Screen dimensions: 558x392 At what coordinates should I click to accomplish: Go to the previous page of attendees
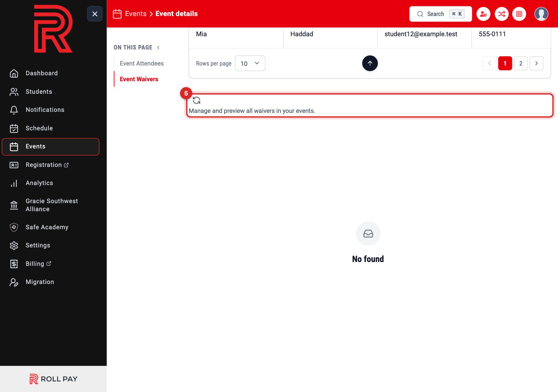tap(489, 63)
